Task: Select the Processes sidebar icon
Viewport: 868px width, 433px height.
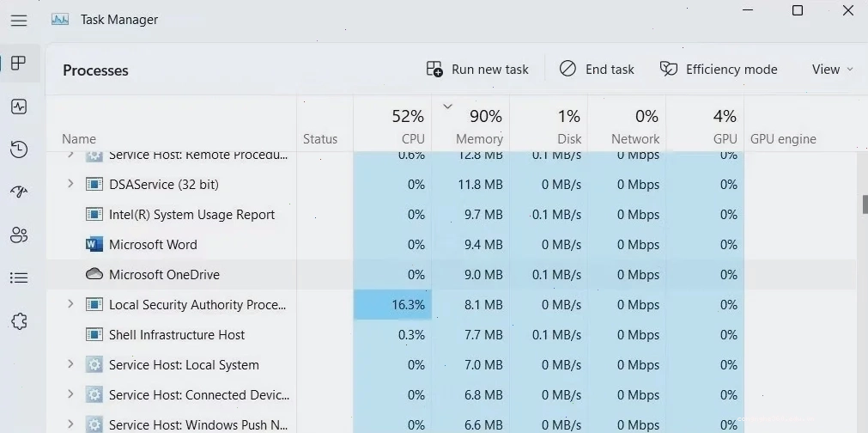Action: [x=19, y=63]
